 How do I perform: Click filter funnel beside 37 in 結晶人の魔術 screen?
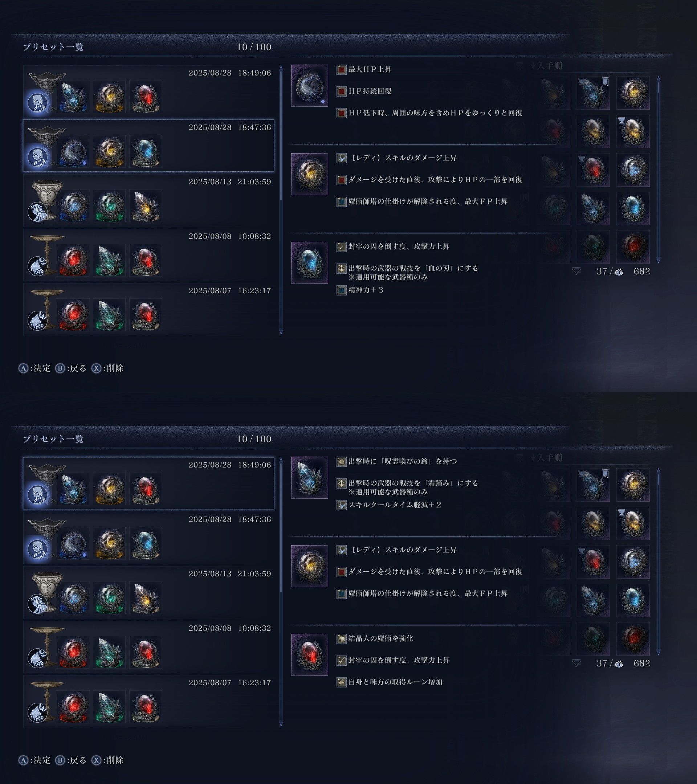(576, 663)
